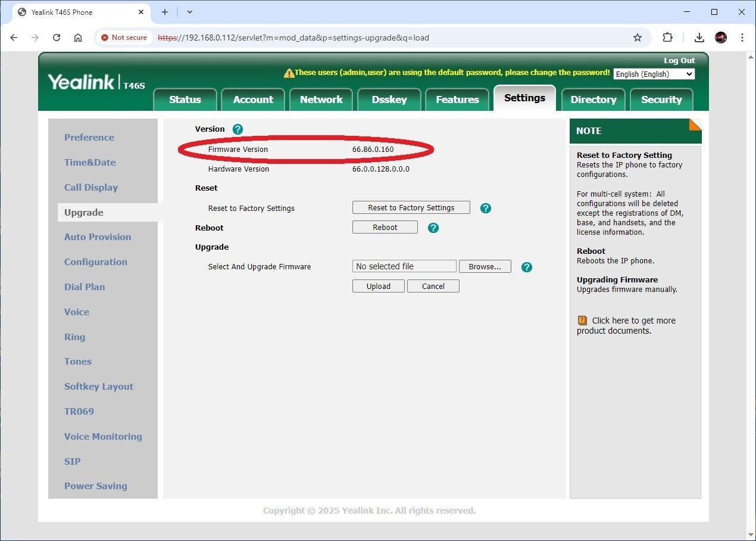Open Softkey Layout in the sidebar
The height and width of the screenshot is (541, 756).
coord(99,386)
